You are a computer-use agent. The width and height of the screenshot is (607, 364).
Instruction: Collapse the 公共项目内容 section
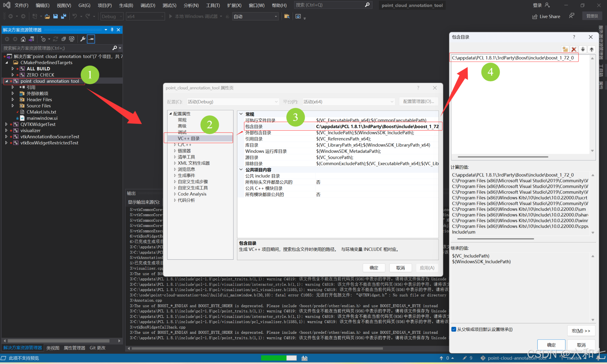[x=241, y=170]
